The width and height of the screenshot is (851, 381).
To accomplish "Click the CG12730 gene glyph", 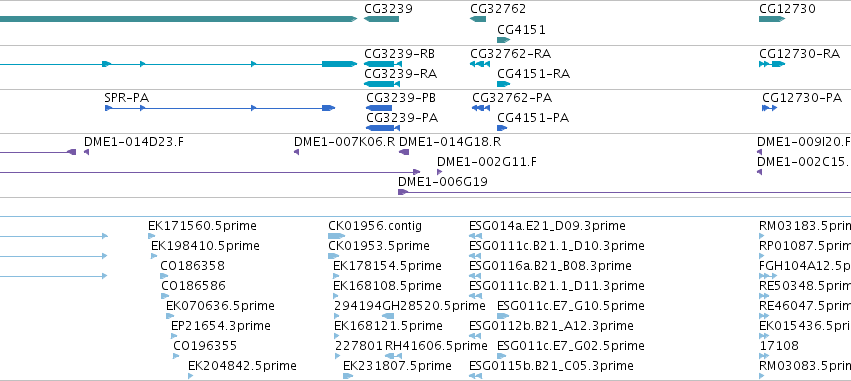I will 772,19.
